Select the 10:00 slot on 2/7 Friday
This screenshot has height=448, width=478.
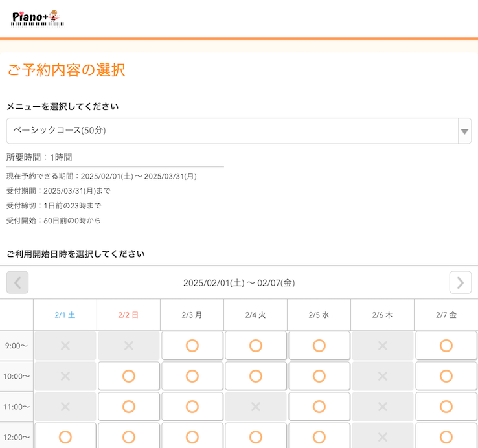coord(446,376)
